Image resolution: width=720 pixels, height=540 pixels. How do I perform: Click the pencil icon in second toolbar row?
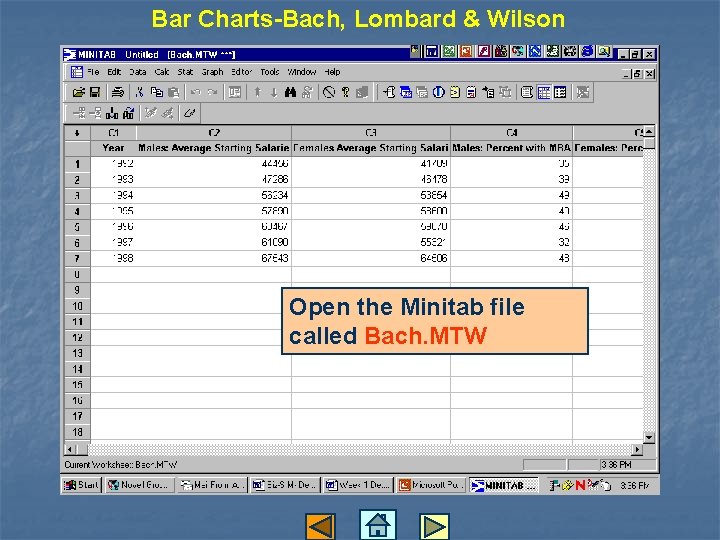click(189, 113)
